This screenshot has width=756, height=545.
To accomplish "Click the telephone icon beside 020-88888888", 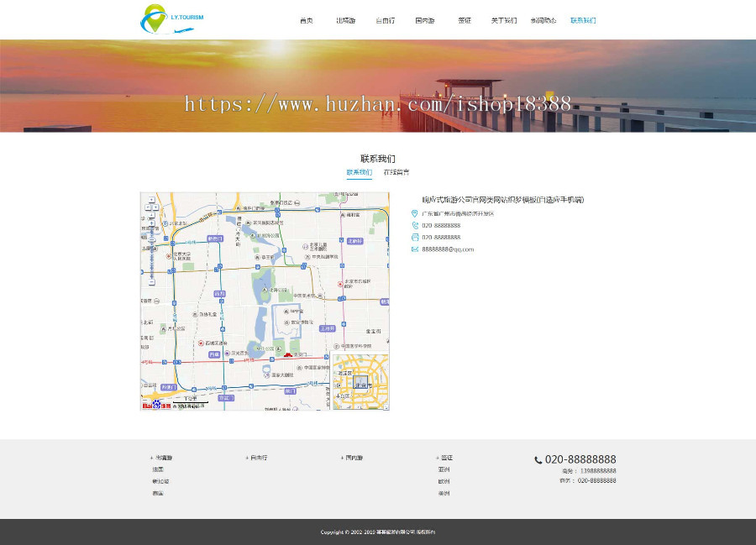I will tap(415, 226).
